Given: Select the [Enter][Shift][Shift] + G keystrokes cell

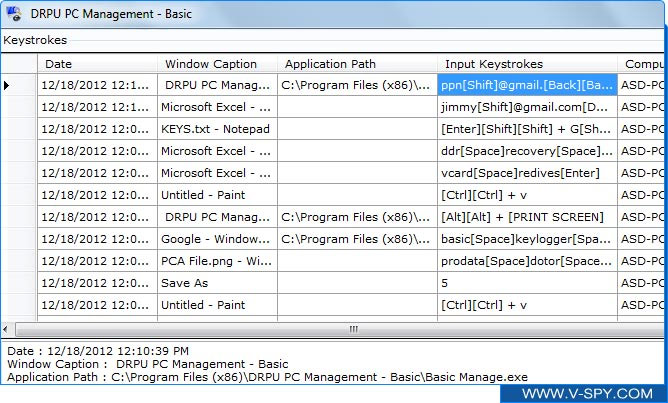Looking at the screenshot, I should point(527,129).
